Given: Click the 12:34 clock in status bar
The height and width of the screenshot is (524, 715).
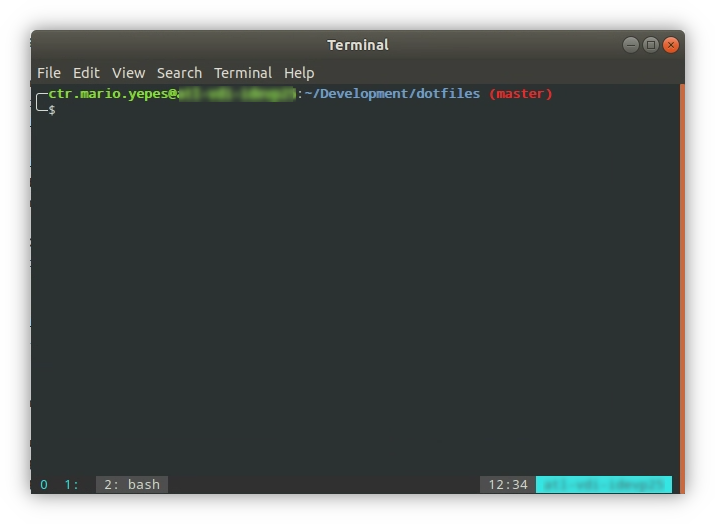Looking at the screenshot, I should tap(508, 484).
